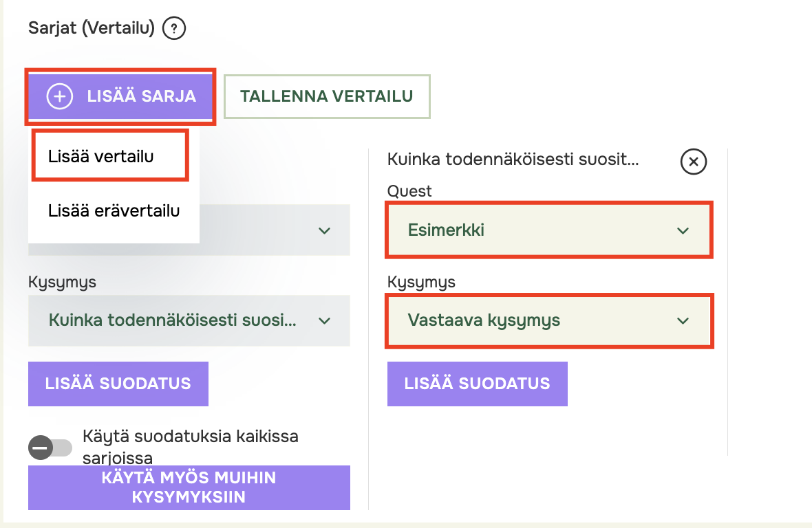812x528 pixels.
Task: Remove the comparison series with X icon
Action: tap(694, 162)
